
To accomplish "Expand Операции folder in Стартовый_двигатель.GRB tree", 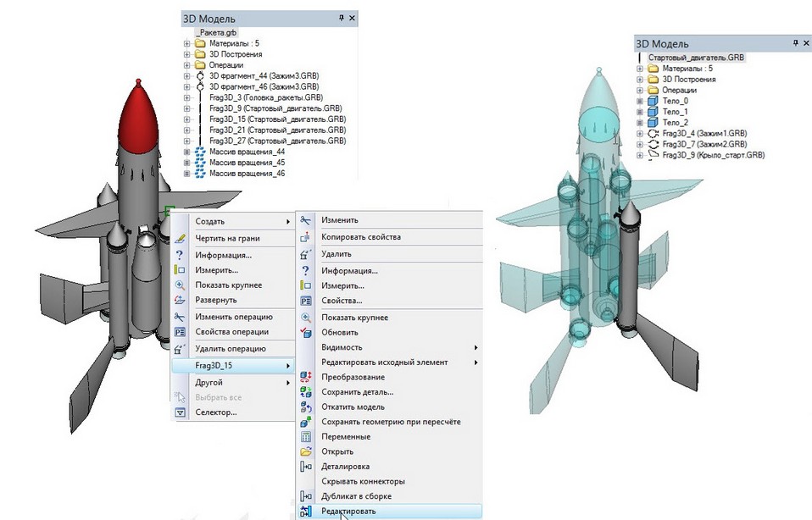I will pyautogui.click(x=638, y=90).
